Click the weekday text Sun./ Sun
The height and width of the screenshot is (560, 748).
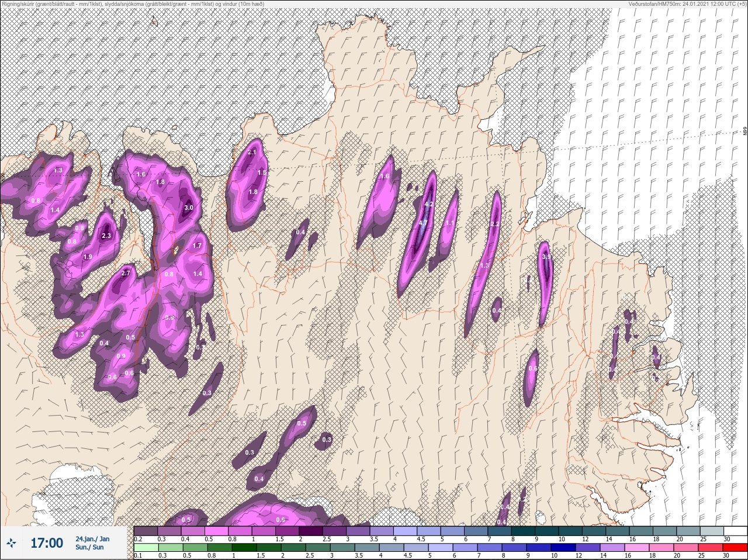pyautogui.click(x=89, y=547)
